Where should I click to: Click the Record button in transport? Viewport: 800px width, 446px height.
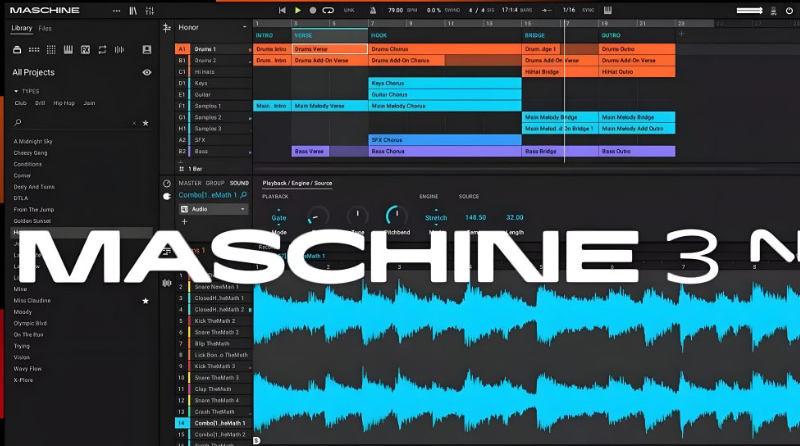click(x=313, y=10)
